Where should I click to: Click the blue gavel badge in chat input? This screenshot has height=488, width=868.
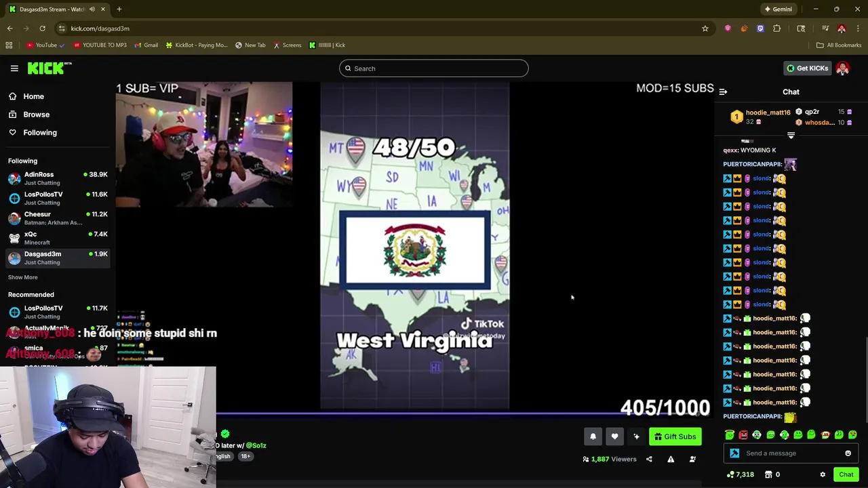[x=734, y=453]
